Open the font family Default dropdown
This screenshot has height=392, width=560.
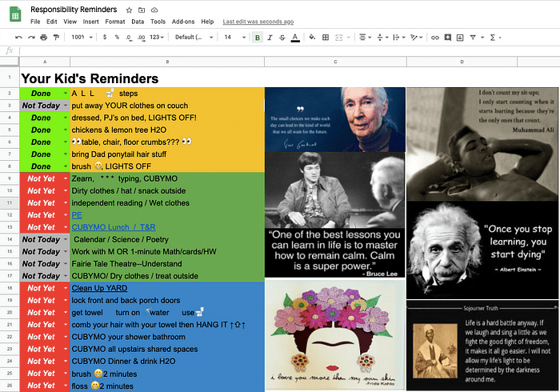pos(194,37)
